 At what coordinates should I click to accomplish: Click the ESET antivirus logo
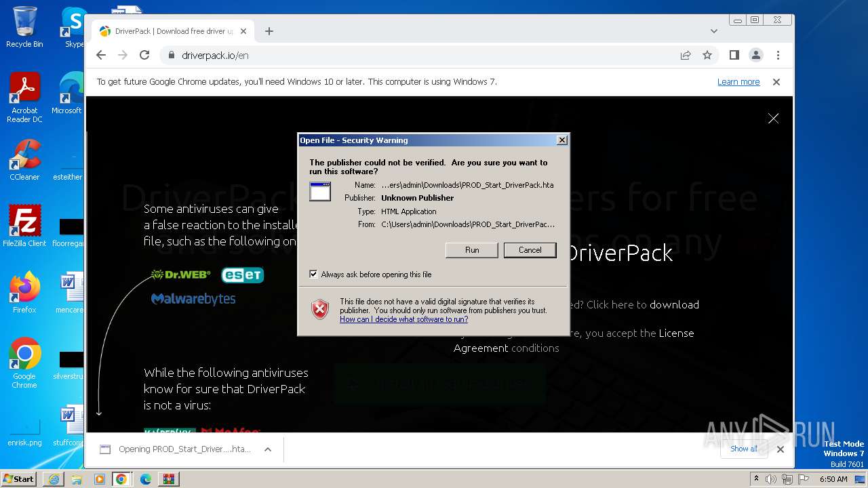point(242,274)
